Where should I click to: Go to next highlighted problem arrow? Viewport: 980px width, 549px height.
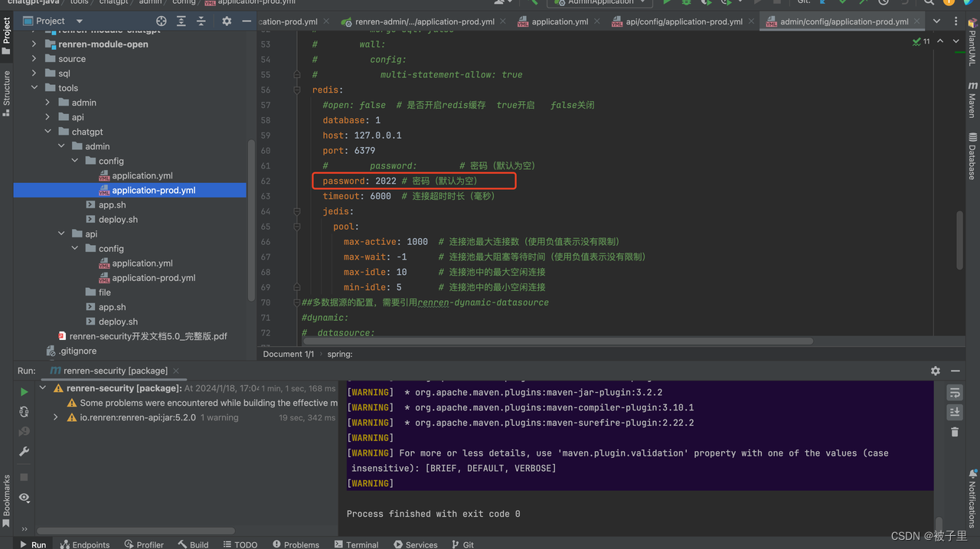(955, 41)
